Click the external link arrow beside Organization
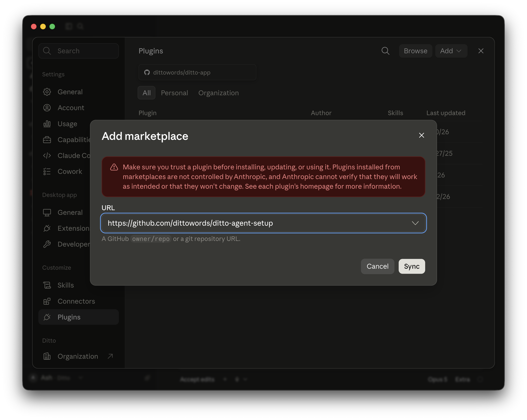Viewport: 527px width, 420px height. (x=110, y=356)
